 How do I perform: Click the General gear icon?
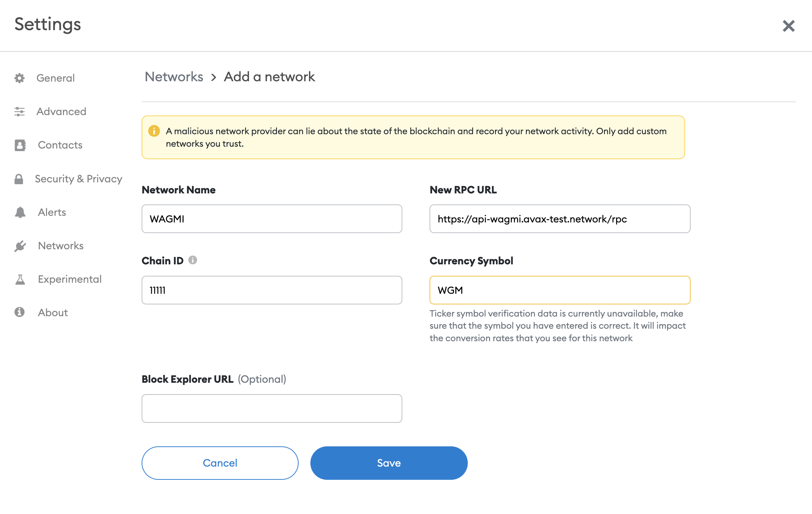point(19,78)
